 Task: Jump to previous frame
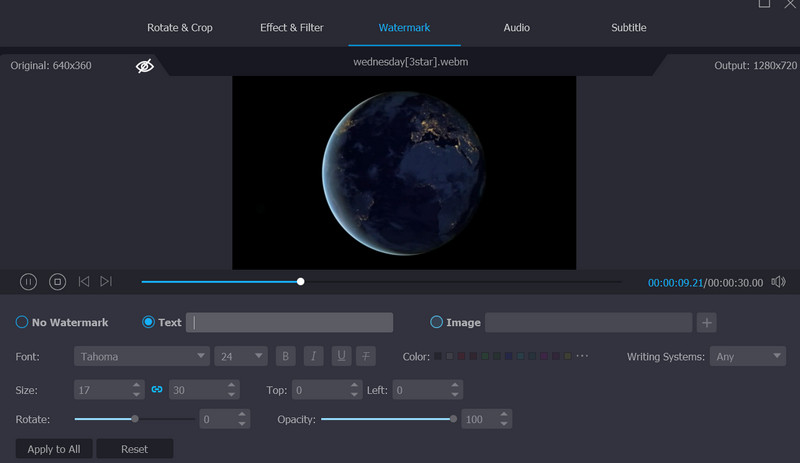[84, 282]
